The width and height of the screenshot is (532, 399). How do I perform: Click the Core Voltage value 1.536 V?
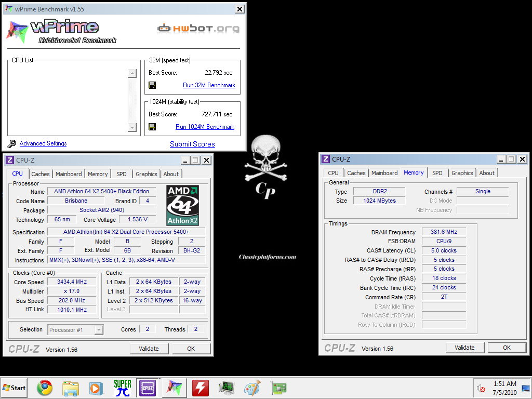[137, 220]
